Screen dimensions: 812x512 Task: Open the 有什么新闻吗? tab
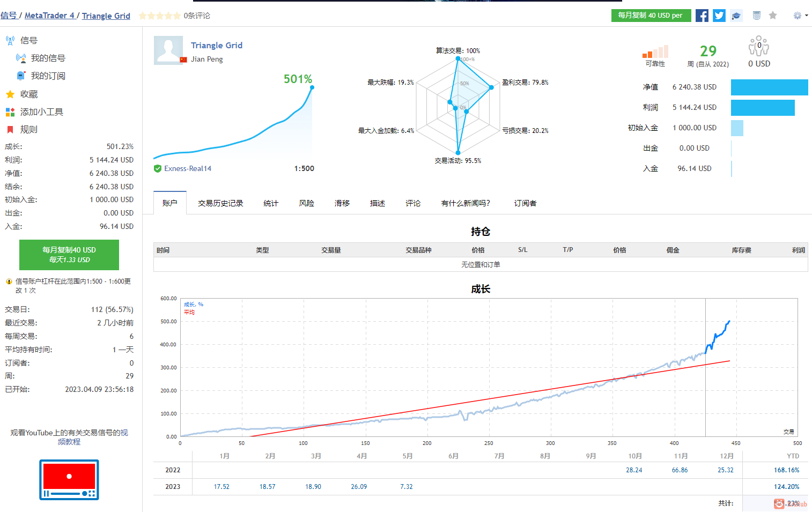[x=466, y=203]
